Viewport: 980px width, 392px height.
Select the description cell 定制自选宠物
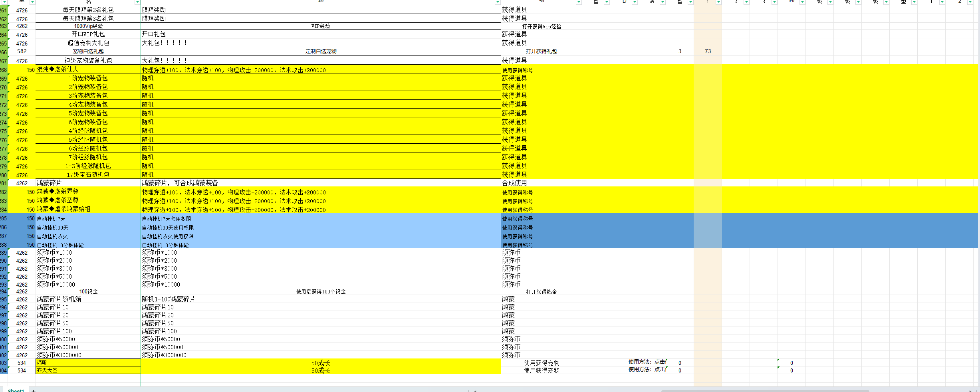click(321, 51)
